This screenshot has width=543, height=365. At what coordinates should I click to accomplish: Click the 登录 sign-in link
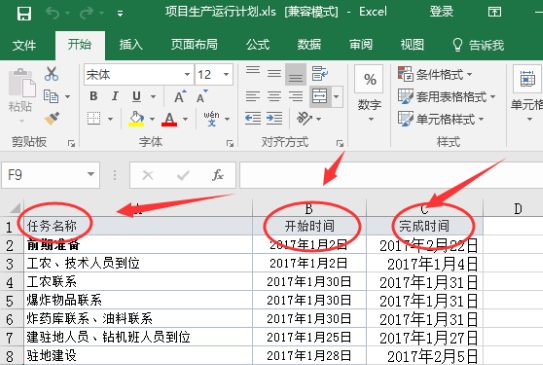pyautogui.click(x=441, y=12)
